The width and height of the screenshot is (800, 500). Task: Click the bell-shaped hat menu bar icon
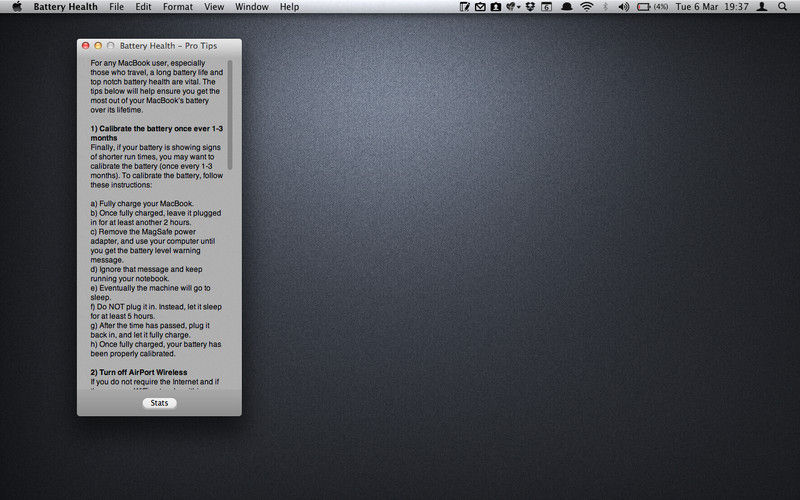[x=566, y=7]
